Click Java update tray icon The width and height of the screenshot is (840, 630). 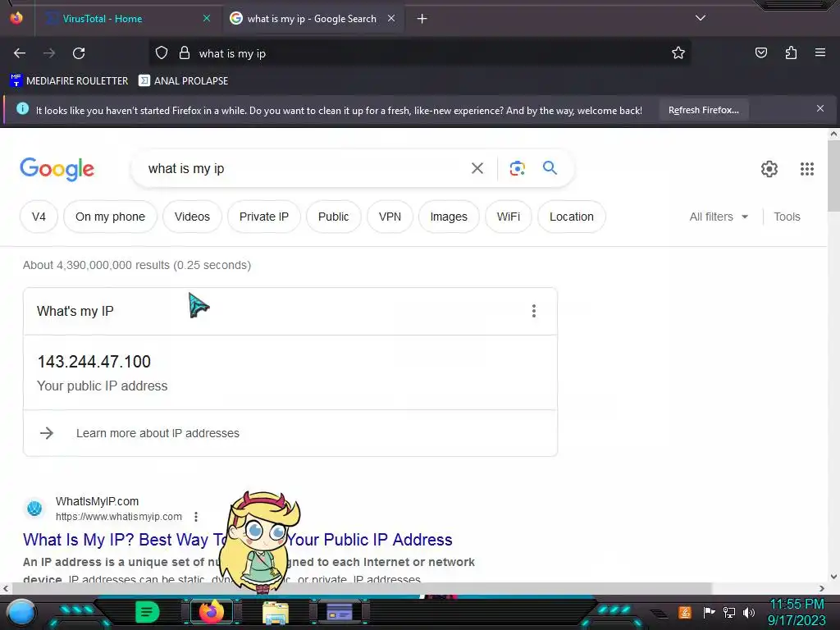click(685, 612)
